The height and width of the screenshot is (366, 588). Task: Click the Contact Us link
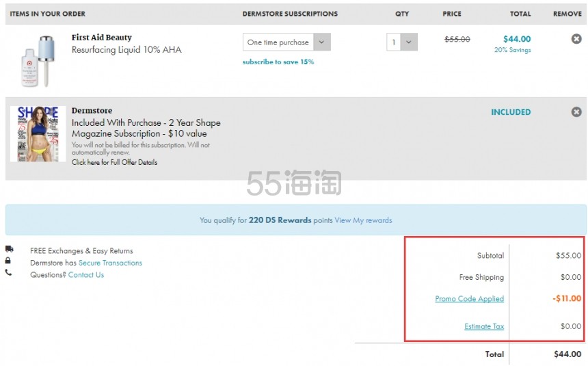point(86,275)
